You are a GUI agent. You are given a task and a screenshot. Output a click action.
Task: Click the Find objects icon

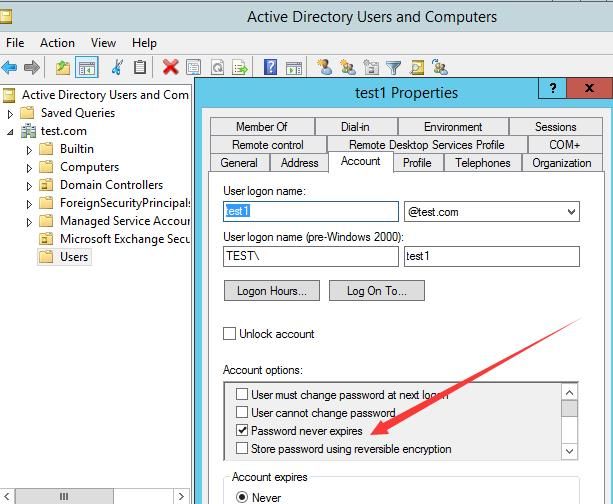coord(417,67)
